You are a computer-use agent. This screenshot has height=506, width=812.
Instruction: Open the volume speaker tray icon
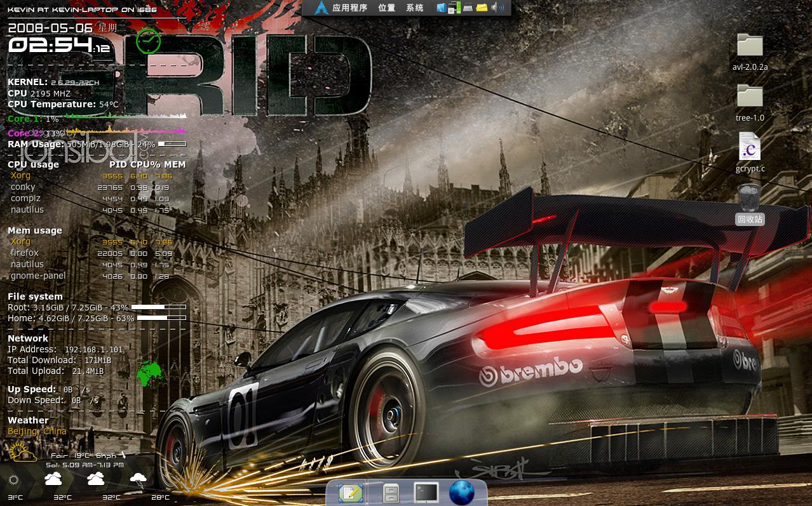coord(498,8)
